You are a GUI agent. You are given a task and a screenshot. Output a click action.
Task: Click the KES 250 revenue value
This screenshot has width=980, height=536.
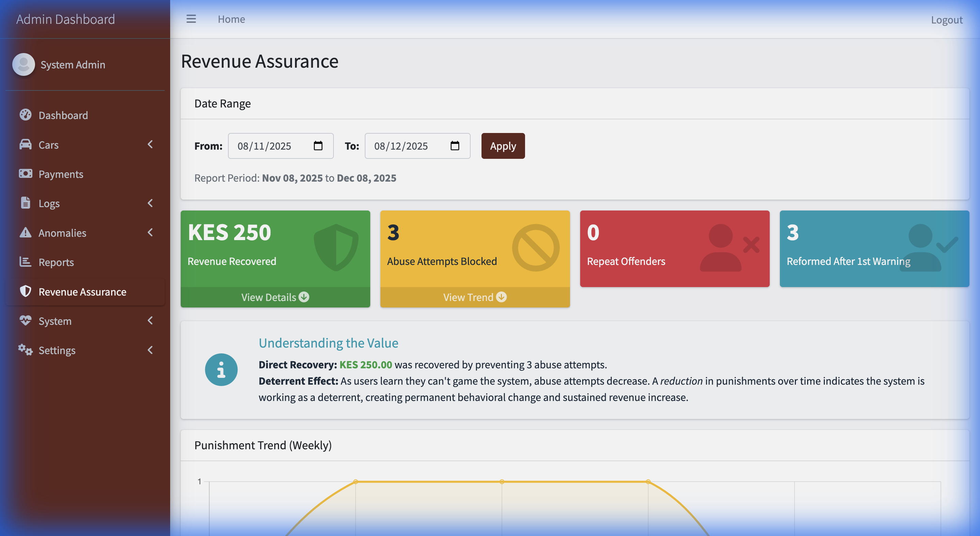pos(229,232)
